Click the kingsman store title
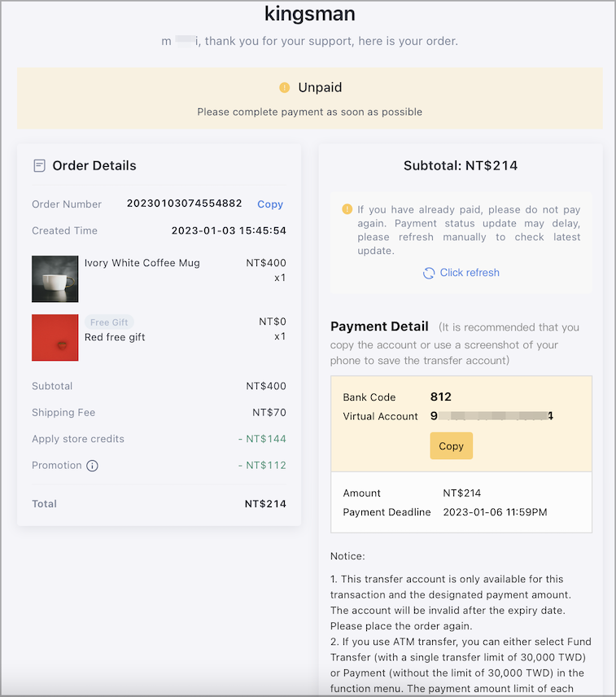This screenshot has width=616, height=697. pyautogui.click(x=310, y=13)
